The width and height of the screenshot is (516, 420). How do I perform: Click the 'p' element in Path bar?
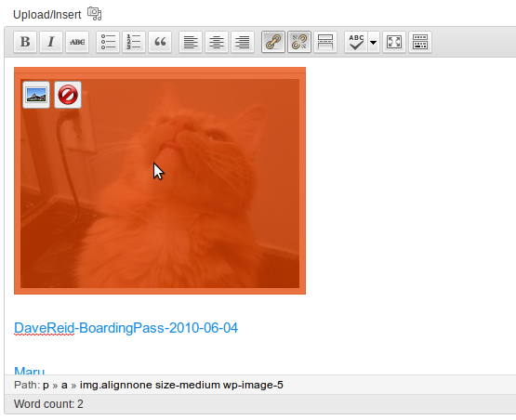46,385
